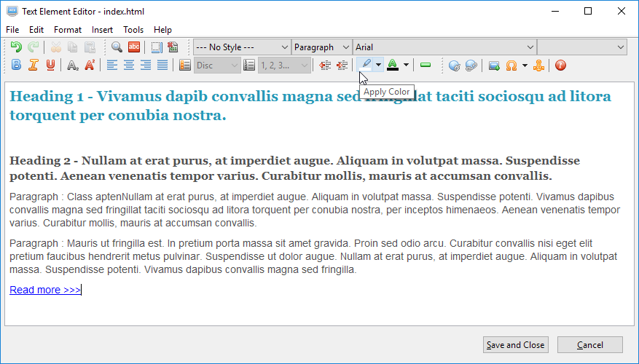Viewport: 639px width, 364px height.
Task: Toggle Italic formatting
Action: 34,65
